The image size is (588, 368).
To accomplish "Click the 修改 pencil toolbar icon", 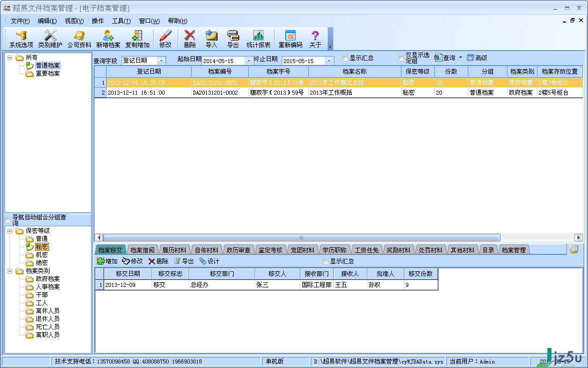I will pyautogui.click(x=165, y=39).
